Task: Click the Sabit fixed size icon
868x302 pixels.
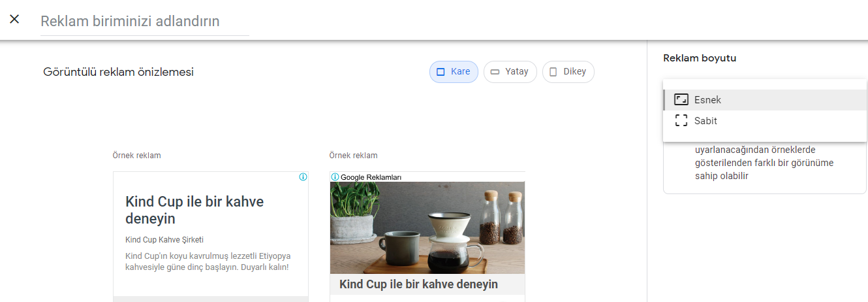Action: point(681,121)
